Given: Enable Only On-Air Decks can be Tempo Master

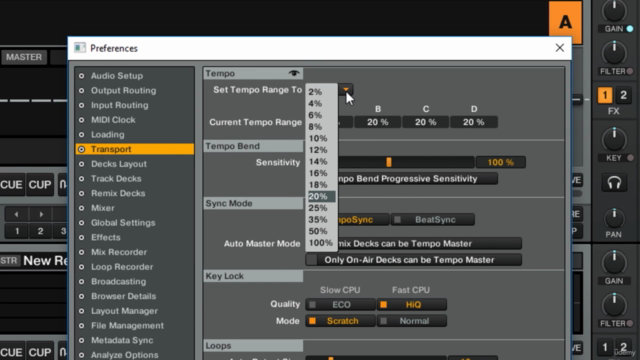Looking at the screenshot, I should click(413, 260).
